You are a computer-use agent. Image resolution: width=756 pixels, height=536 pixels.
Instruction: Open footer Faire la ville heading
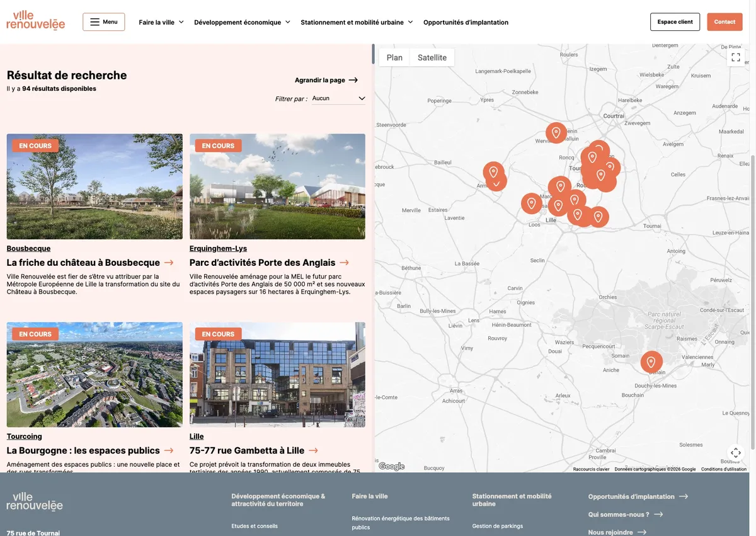[370, 496]
